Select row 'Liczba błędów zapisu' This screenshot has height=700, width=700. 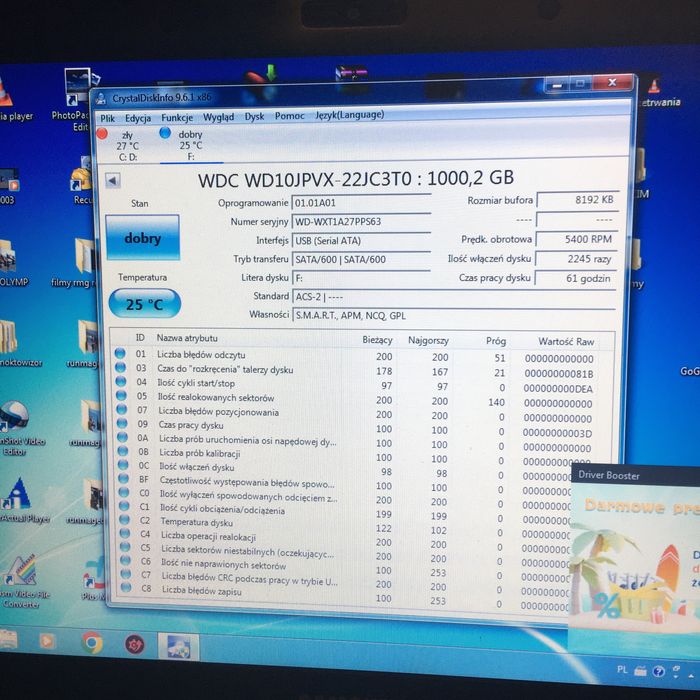(344, 594)
